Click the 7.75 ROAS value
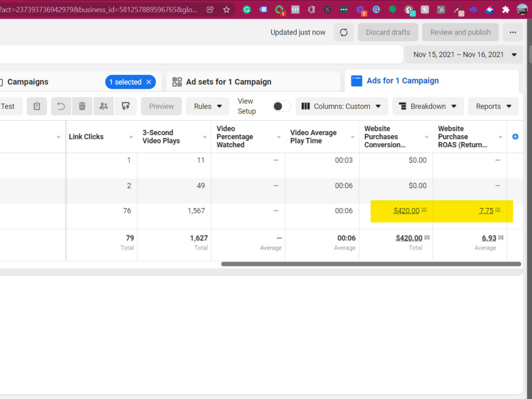This screenshot has height=399, width=532. (486, 211)
